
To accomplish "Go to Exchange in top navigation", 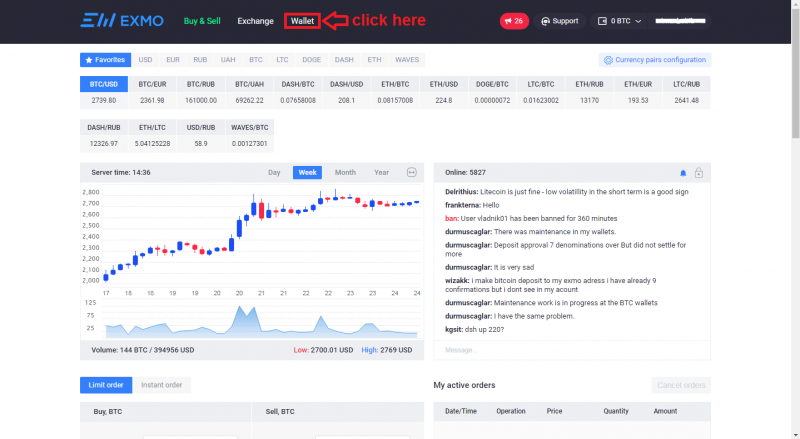I will pos(255,21).
